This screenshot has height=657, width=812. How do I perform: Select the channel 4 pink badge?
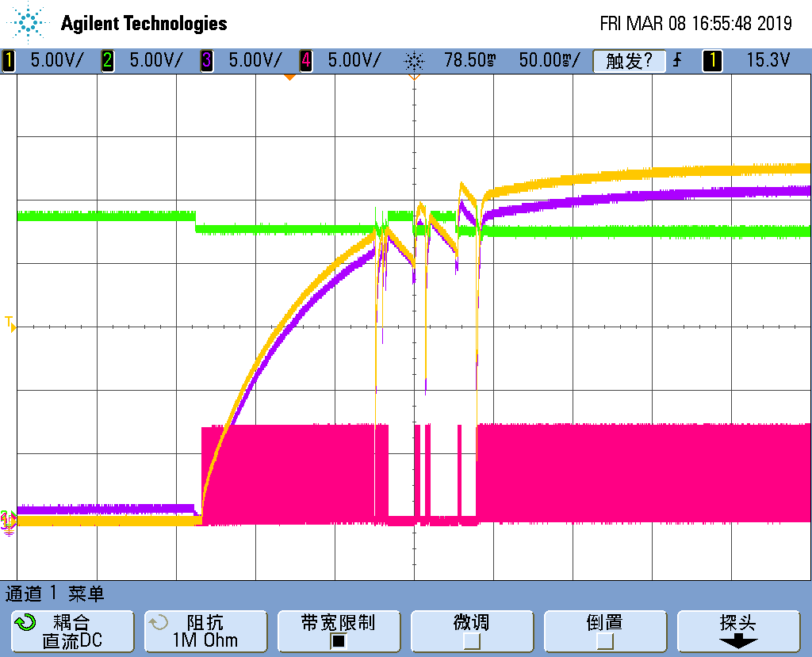click(x=305, y=60)
